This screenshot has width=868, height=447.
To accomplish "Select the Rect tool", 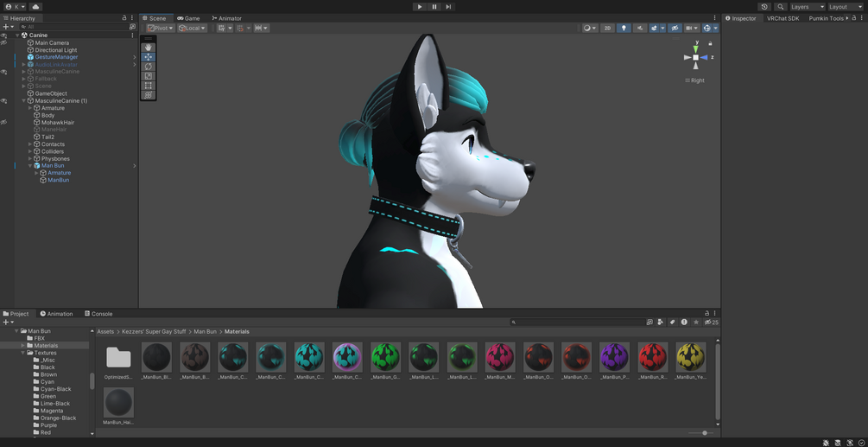I will 149,86.
